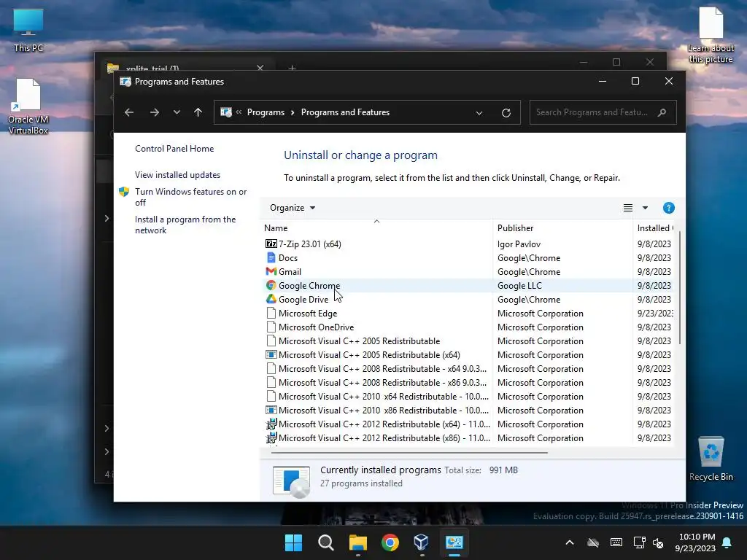This screenshot has width=747, height=560.
Task: Select Visual C++ 2008 Redistributable x86 row
Action: tap(468, 382)
